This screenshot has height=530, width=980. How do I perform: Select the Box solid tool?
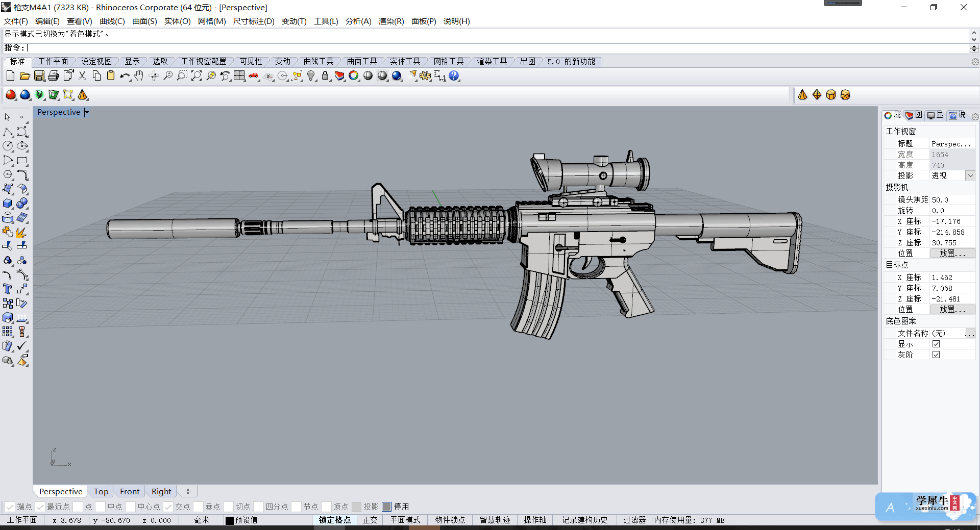[x=8, y=203]
